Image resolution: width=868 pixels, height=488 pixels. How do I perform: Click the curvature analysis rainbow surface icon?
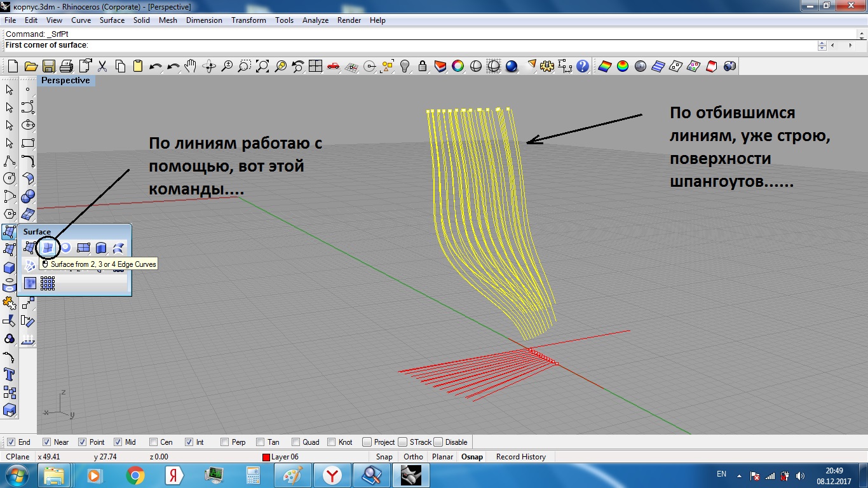pyautogui.click(x=605, y=66)
